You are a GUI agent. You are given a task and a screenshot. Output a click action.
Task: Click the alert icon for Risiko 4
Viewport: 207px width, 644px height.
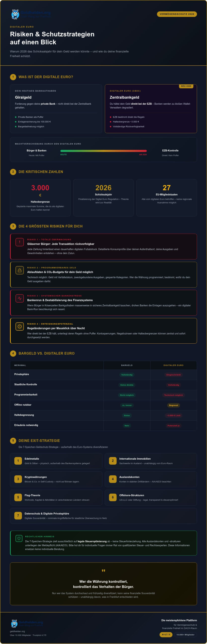pos(20,326)
